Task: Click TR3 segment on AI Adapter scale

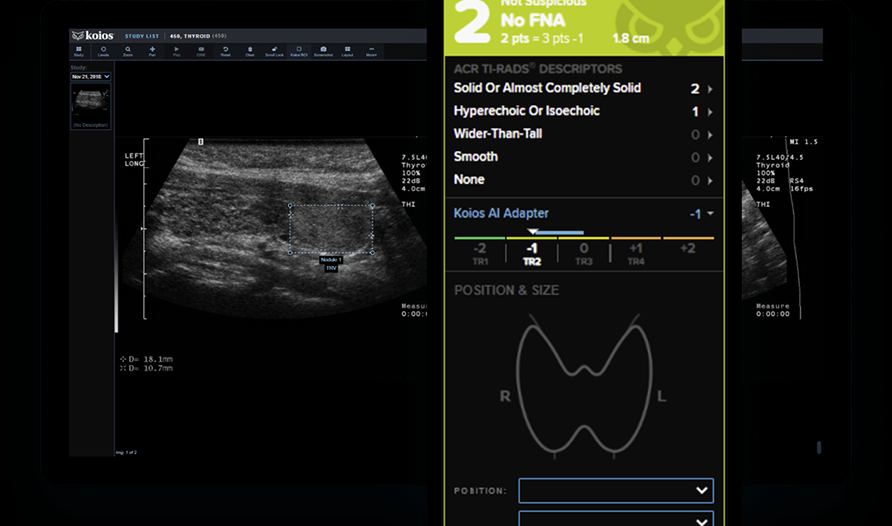Action: click(x=583, y=253)
